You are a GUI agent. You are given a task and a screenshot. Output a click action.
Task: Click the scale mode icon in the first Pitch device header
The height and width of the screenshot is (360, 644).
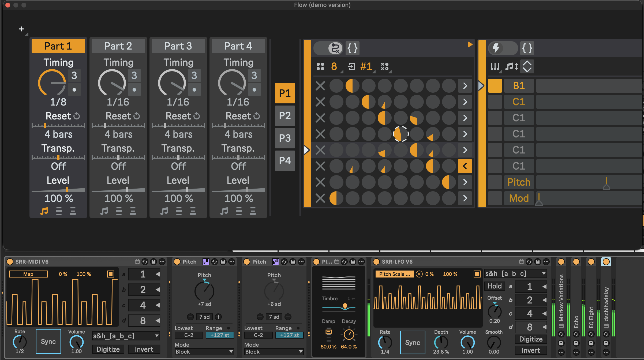206,262
